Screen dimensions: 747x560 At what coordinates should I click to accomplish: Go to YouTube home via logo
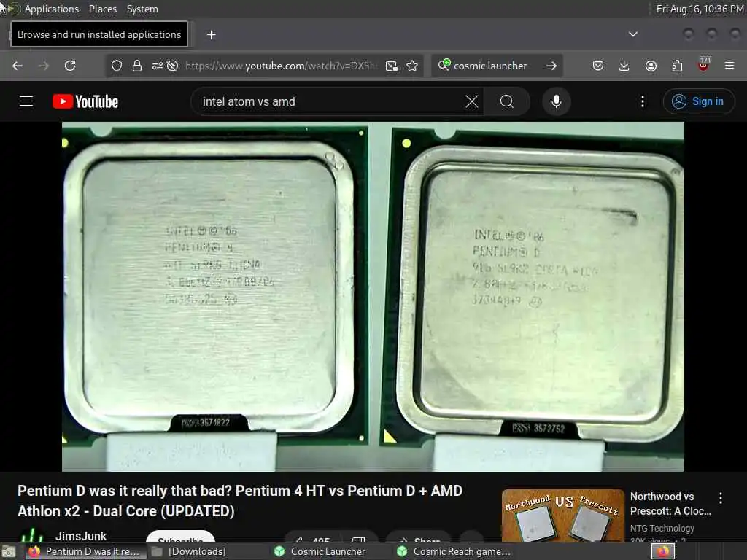[x=85, y=101]
